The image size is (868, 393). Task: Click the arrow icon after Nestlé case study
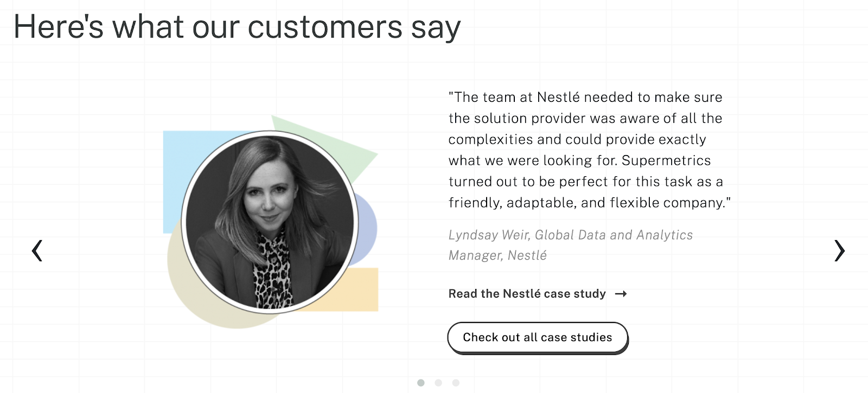pyautogui.click(x=621, y=294)
